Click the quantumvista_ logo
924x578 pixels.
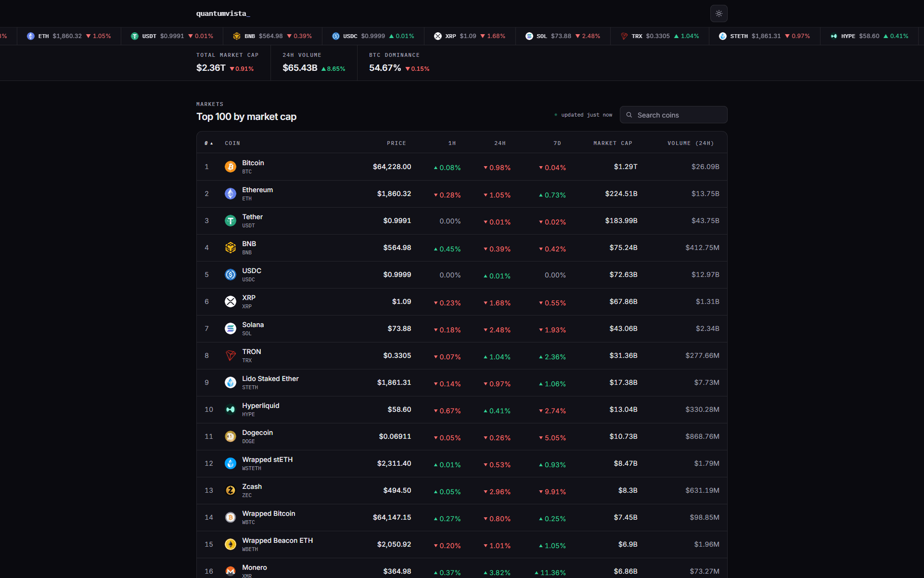(x=223, y=13)
